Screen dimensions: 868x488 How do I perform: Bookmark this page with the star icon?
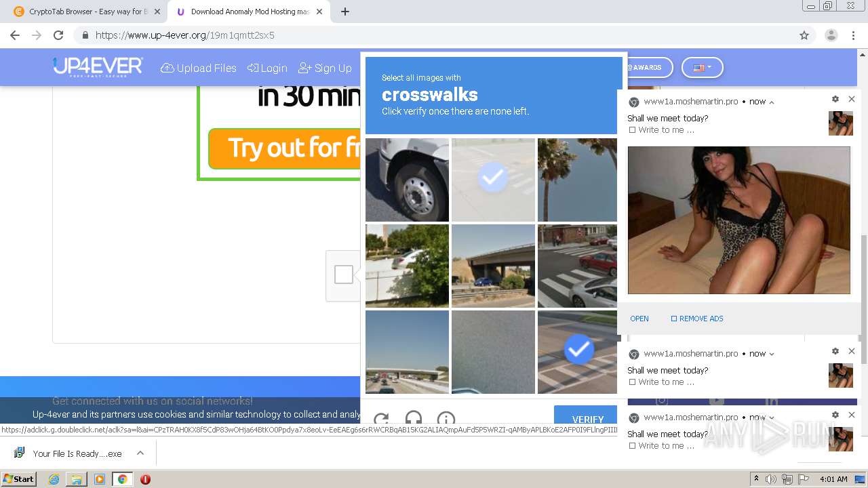(x=804, y=35)
